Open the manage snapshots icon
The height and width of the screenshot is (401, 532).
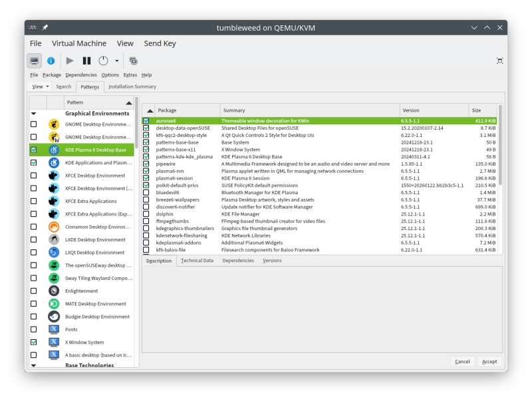pos(133,61)
